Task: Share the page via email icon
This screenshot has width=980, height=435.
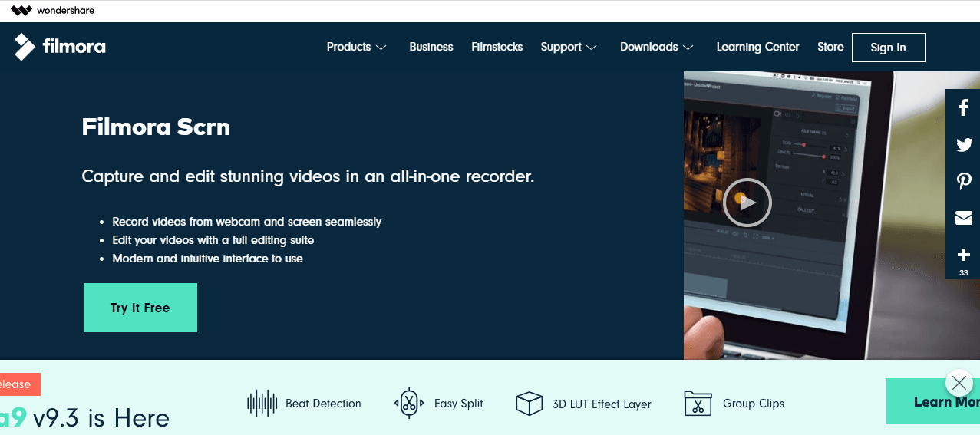Action: click(964, 219)
